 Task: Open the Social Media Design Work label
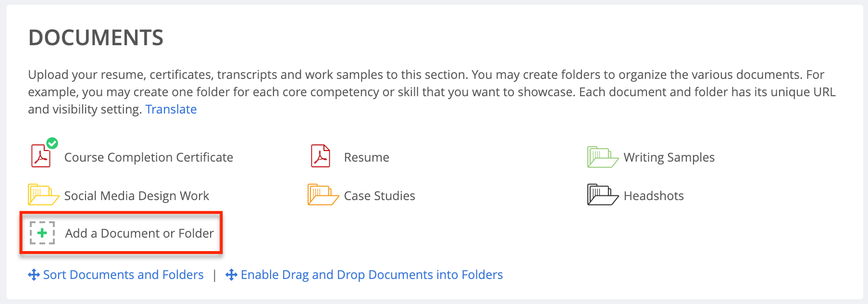(x=136, y=196)
